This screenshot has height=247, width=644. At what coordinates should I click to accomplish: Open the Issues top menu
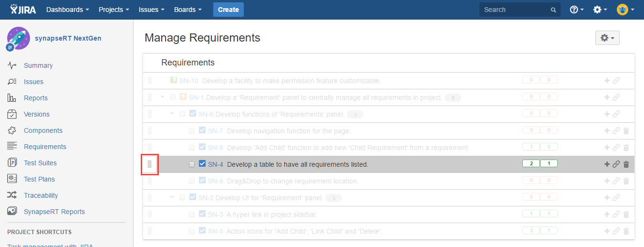152,10
